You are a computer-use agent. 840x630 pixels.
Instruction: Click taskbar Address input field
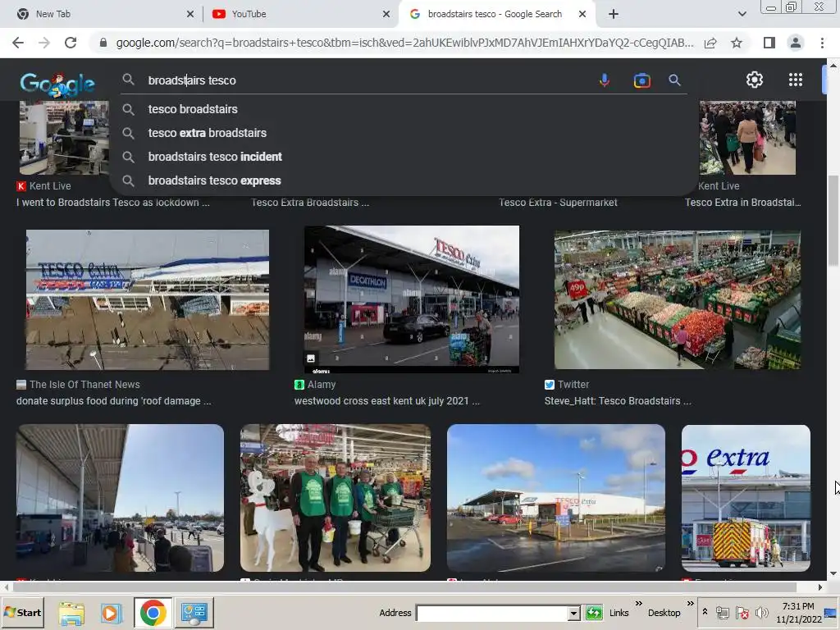coord(492,613)
